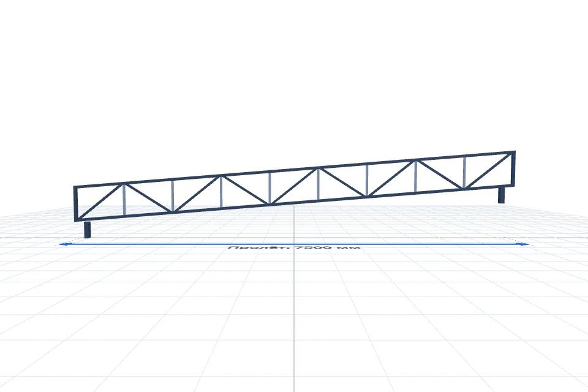Select the truss's left end vertical member

point(75,203)
